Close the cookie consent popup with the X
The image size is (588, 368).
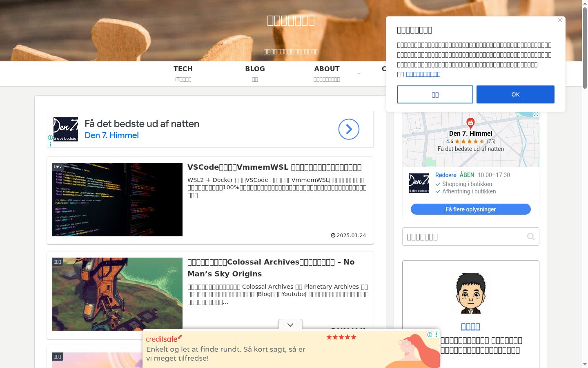pyautogui.click(x=560, y=20)
